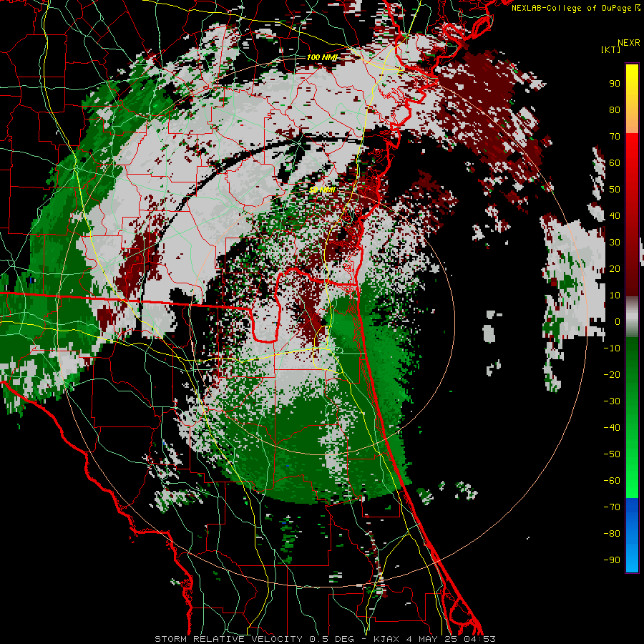Screen dimensions: 644x644
Task: Click the -50 value on the velocity scale
Action: point(612,454)
